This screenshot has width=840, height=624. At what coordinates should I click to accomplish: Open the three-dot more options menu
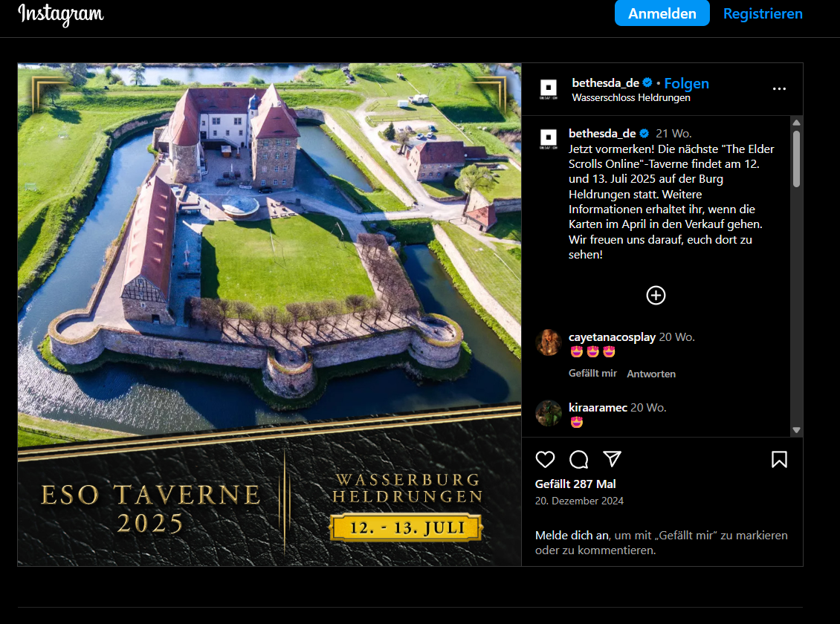click(x=779, y=89)
